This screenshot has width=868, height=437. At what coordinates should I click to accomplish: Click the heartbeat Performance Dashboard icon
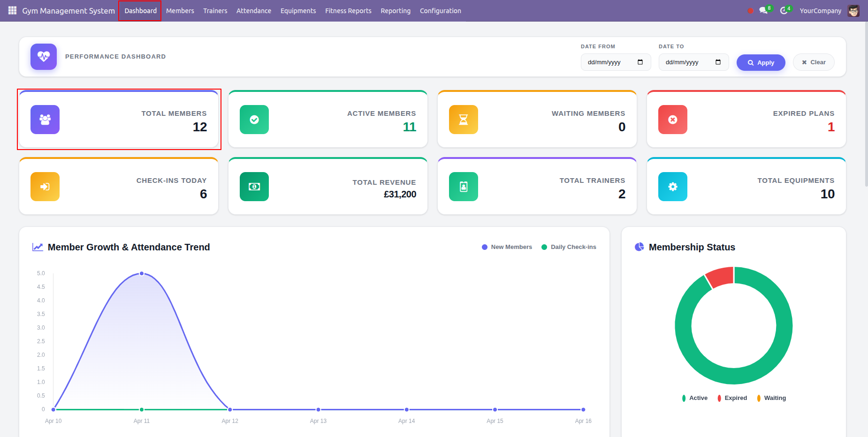click(44, 57)
